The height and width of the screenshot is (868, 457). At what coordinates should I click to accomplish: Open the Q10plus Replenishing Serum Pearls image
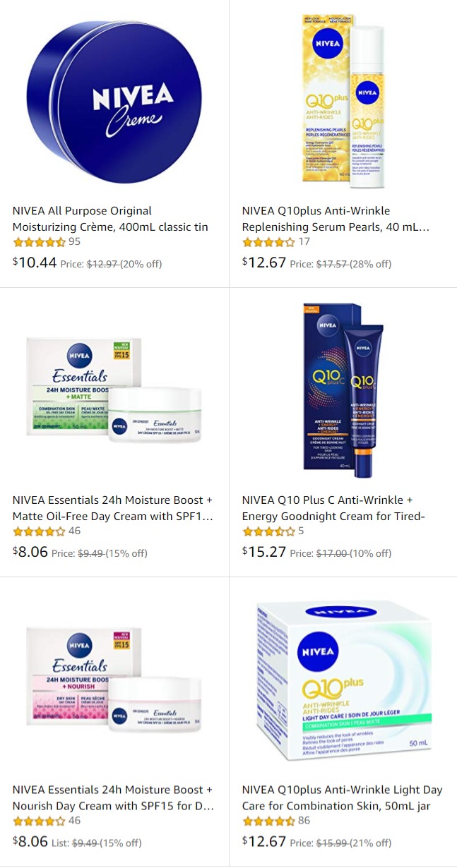point(342,101)
